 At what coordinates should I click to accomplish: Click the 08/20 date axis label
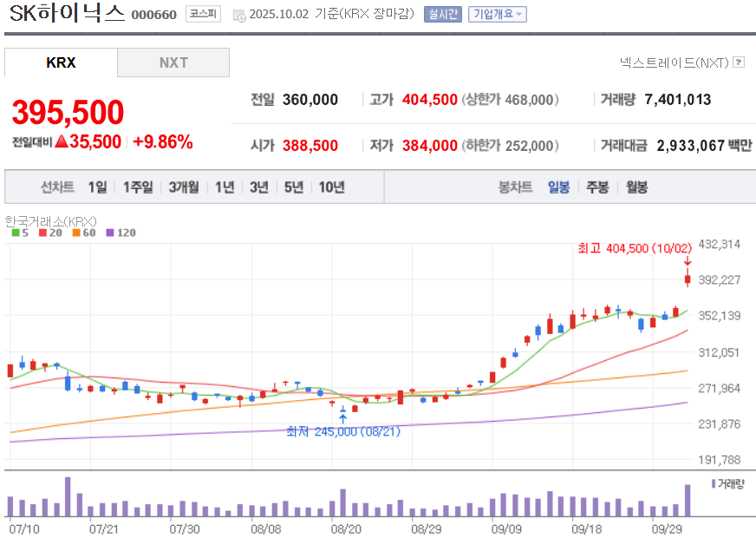[346, 528]
